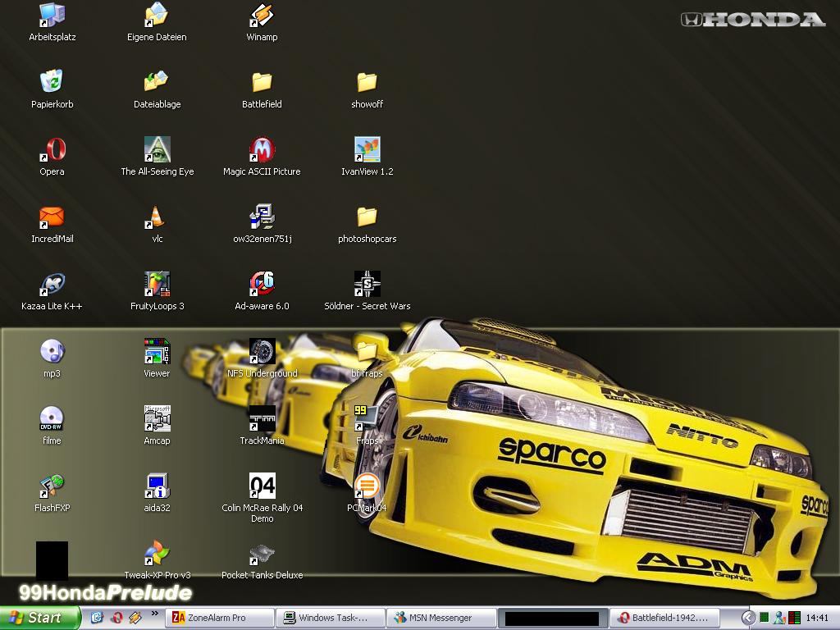The image size is (840, 630).
Task: Click MSN Messenger tray icon
Action: coord(779,619)
